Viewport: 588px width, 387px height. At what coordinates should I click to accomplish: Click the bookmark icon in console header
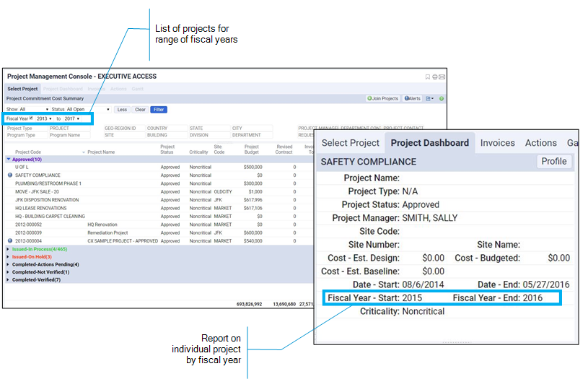tap(428, 77)
